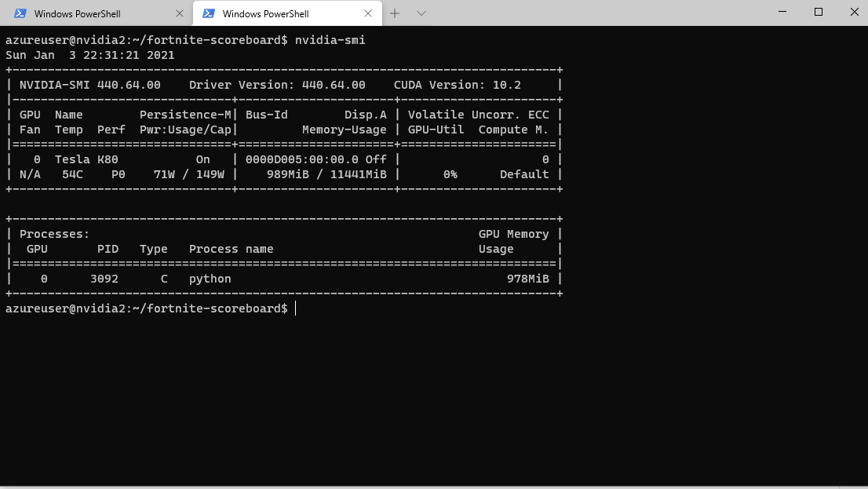Screen dimensions: 868x489
Task: Click the empty title bar area
Action: click(596, 13)
